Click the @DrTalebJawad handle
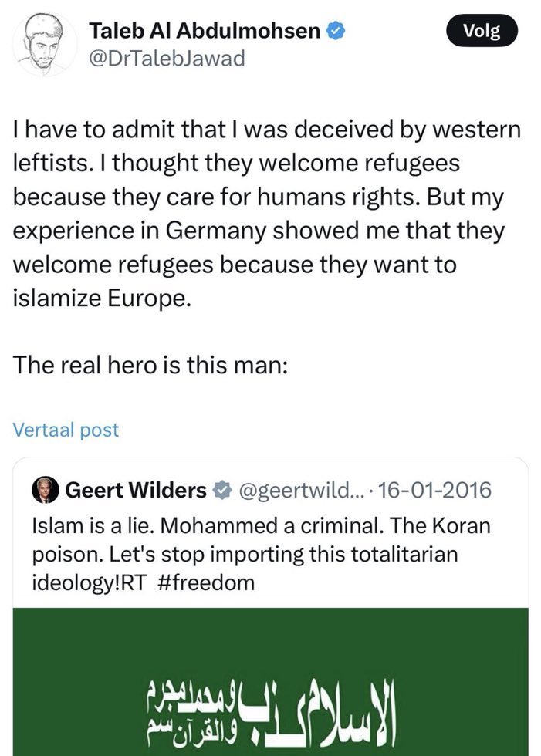 [x=167, y=58]
